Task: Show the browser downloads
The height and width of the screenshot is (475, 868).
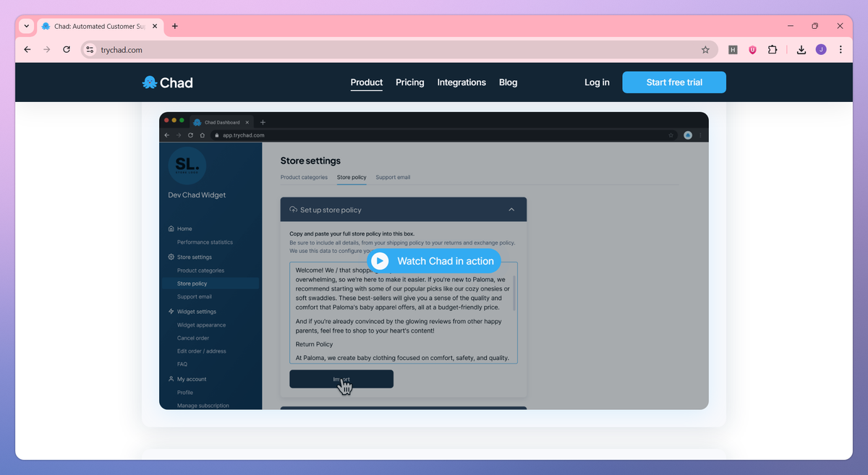Action: 801,50
